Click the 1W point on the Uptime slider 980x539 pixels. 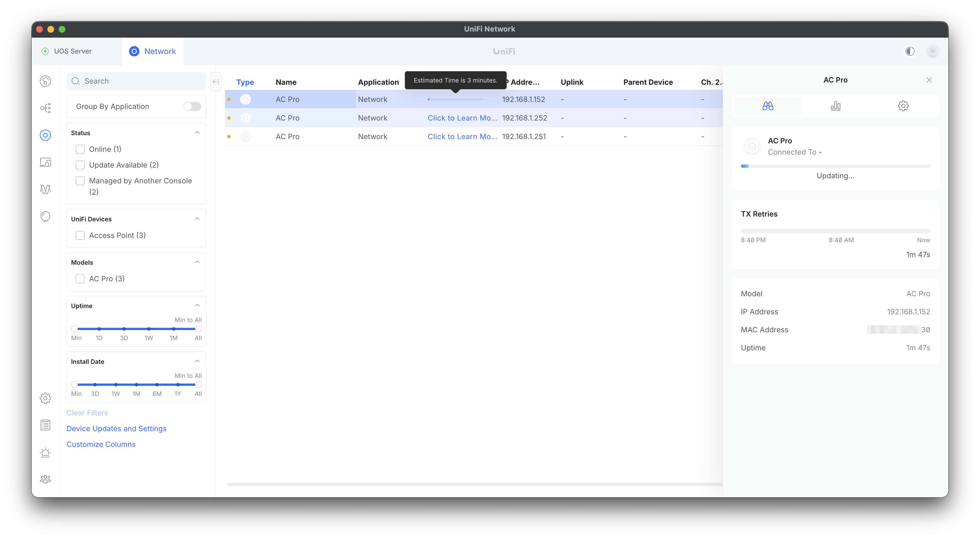[149, 329]
